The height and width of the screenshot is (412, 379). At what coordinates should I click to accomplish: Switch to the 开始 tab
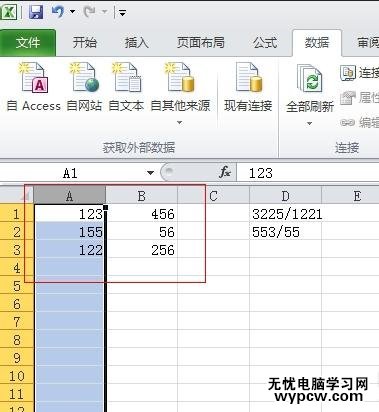point(85,43)
